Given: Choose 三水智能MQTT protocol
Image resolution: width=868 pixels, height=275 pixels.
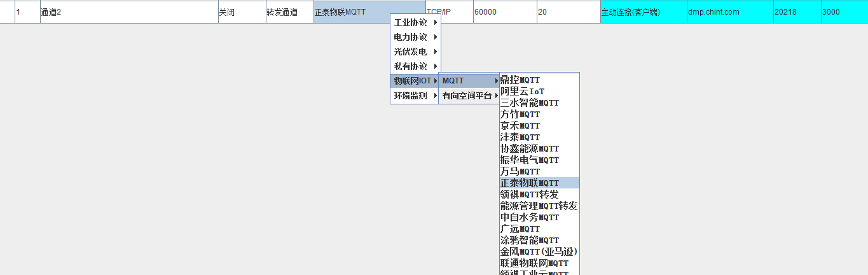Looking at the screenshot, I should coord(539,102).
